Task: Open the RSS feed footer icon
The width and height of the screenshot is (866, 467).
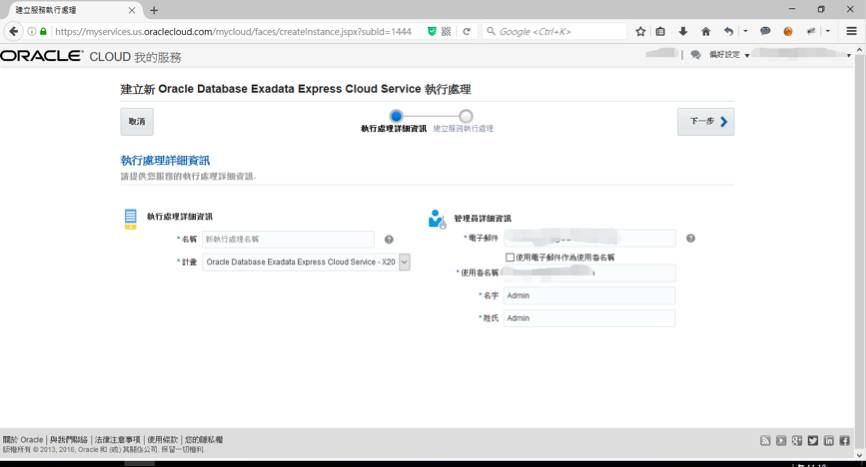Action: [765, 440]
